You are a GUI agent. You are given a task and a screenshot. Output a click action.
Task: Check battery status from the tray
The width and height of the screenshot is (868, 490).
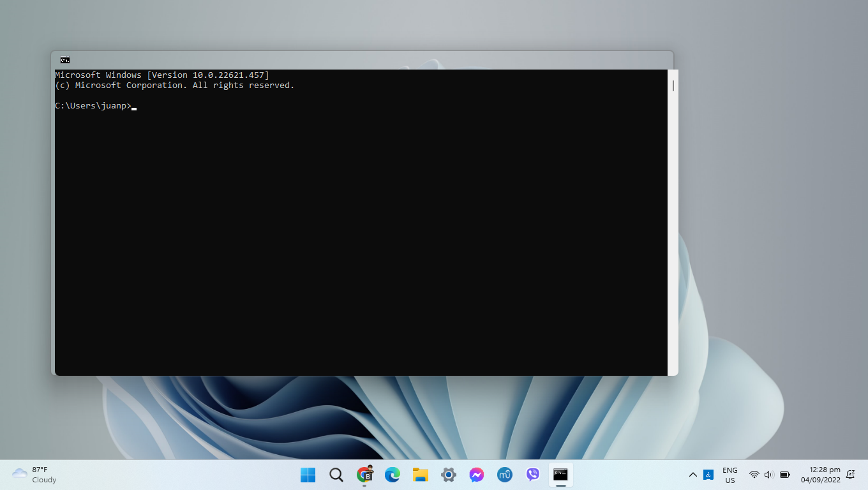tap(784, 475)
